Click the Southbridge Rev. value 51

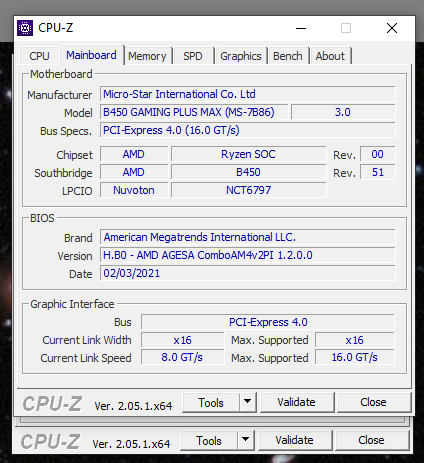[x=377, y=172]
